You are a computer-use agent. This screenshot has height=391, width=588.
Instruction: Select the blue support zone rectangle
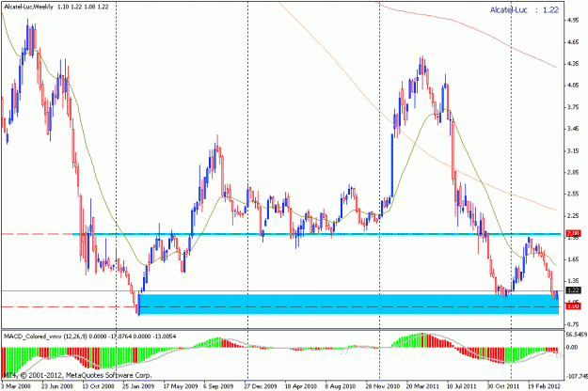[x=349, y=305]
